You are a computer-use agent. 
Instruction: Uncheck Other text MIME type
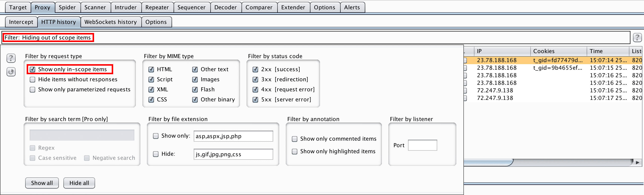pos(195,69)
